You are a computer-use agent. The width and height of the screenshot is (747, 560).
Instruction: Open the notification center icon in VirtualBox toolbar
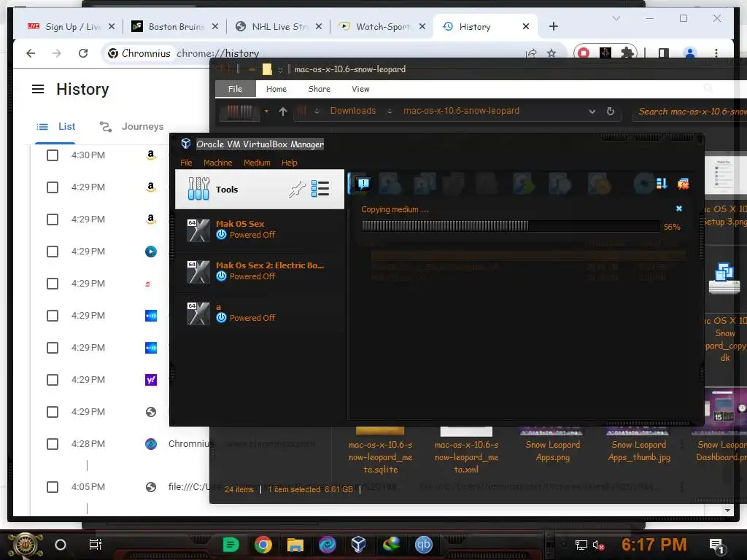point(363,183)
